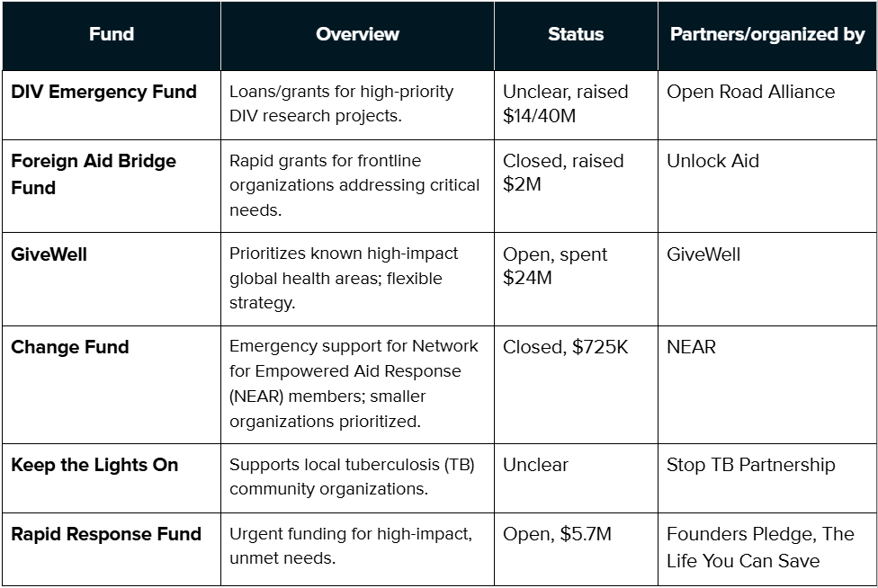The height and width of the screenshot is (588, 878).
Task: Click the Closed, raised $2M status
Action: 563,173
